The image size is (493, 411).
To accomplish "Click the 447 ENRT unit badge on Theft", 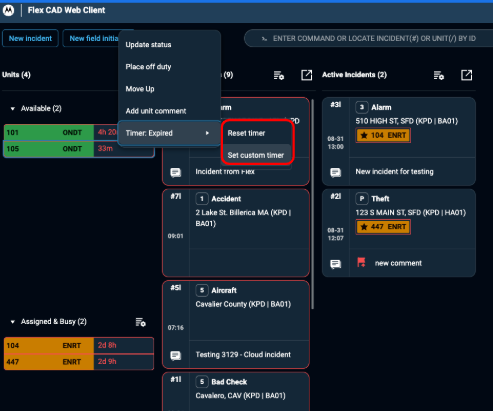I will coord(383,227).
